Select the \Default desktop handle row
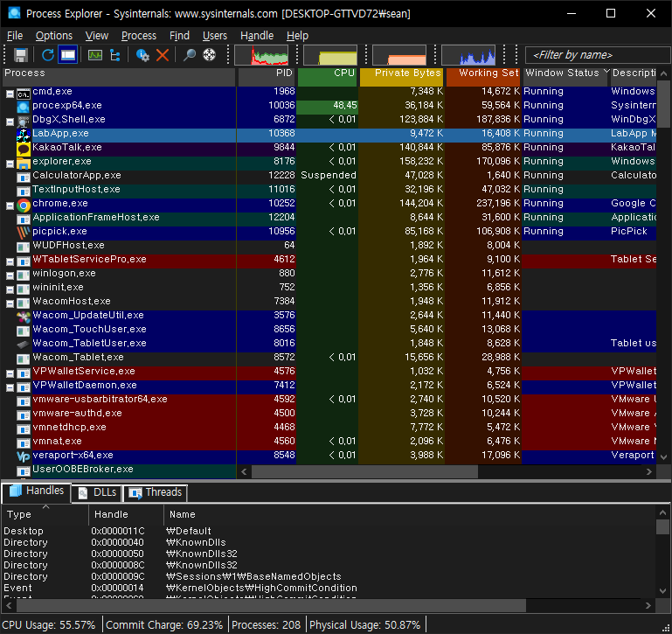The width and height of the screenshot is (672, 634). click(x=328, y=531)
